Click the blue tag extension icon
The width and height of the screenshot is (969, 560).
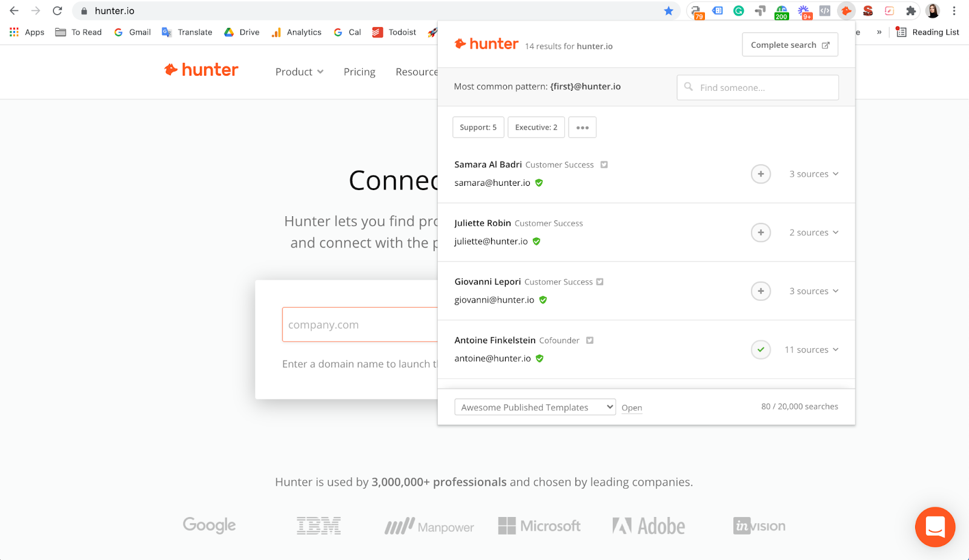(718, 11)
